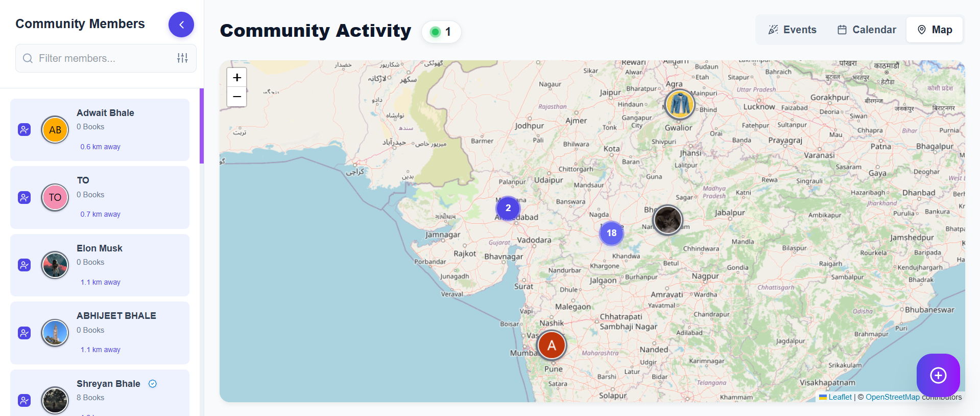Follow ABHIJEET BHALE using the person icon
Image resolution: width=980 pixels, height=416 pixels.
point(25,333)
